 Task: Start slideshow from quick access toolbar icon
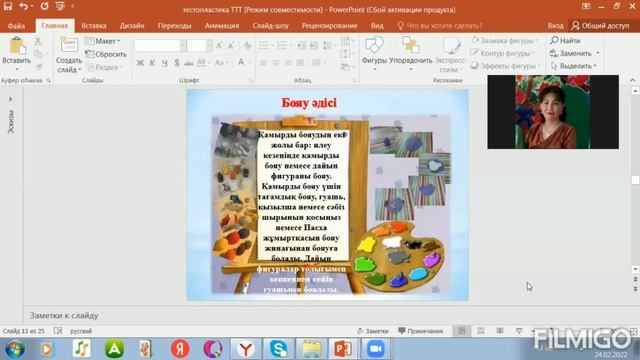coord(60,6)
